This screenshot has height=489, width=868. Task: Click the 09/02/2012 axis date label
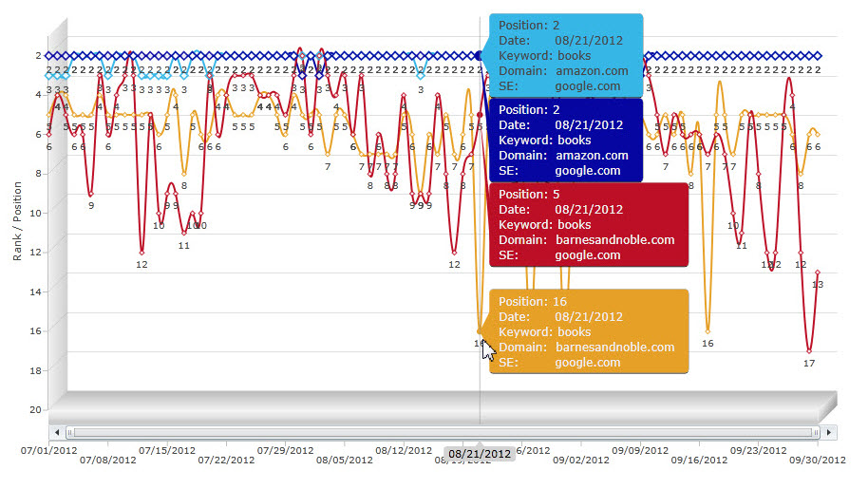[581, 460]
